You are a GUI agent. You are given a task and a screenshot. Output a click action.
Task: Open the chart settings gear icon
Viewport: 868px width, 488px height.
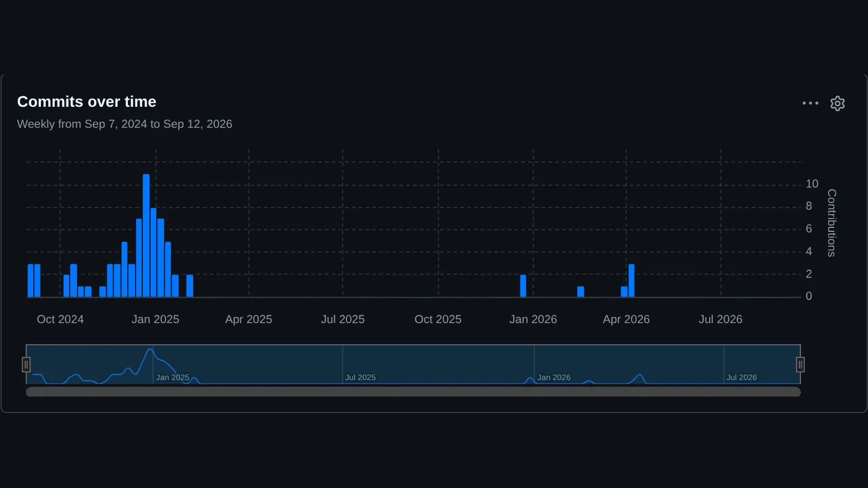point(838,103)
